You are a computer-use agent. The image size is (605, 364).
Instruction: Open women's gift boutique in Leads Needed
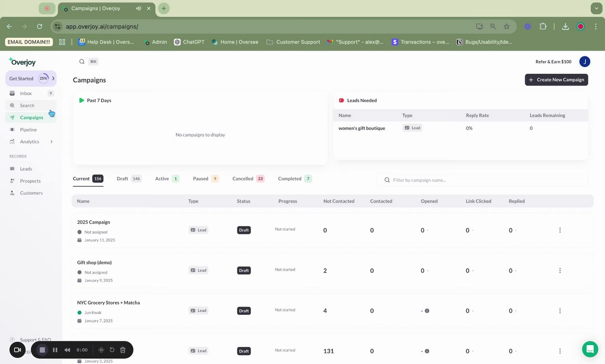point(362,128)
